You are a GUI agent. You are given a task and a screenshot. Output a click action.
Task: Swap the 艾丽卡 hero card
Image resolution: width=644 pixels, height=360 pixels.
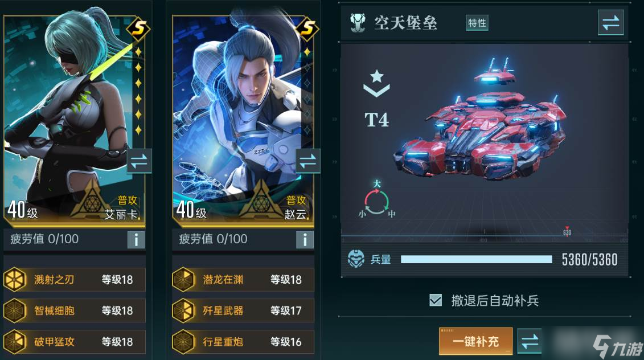(139, 161)
